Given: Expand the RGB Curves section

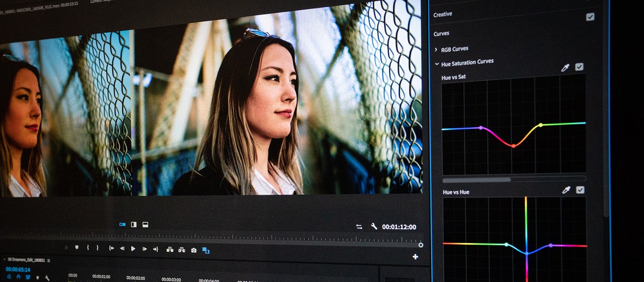Looking at the screenshot, I should point(436,49).
